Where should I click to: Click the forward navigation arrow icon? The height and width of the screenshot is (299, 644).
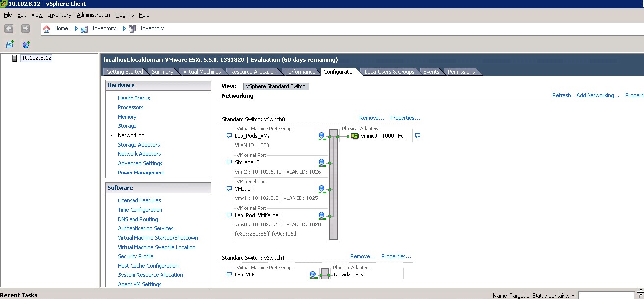click(x=25, y=29)
